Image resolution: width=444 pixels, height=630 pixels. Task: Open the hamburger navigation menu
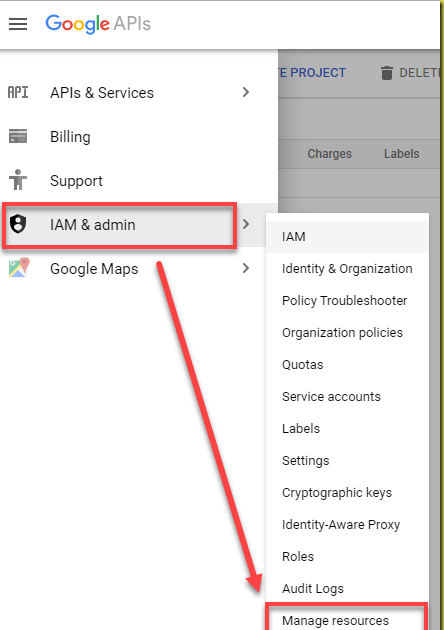[x=18, y=24]
